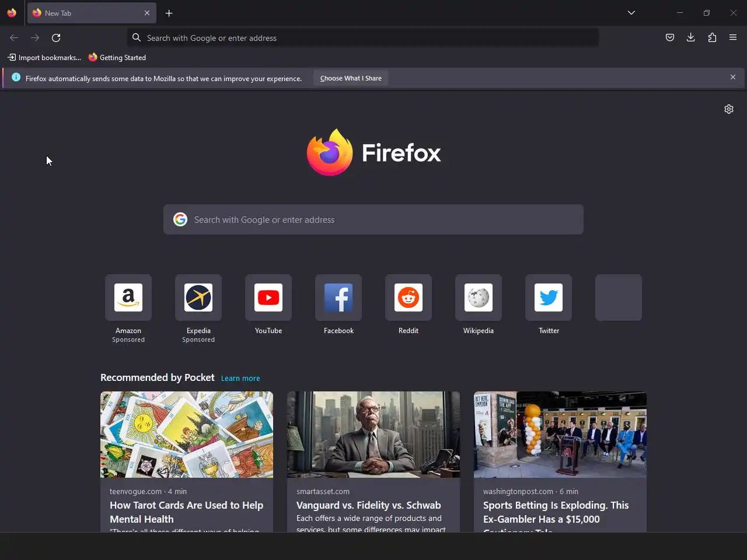Click the Firefox View icon in tab strip

[12, 13]
